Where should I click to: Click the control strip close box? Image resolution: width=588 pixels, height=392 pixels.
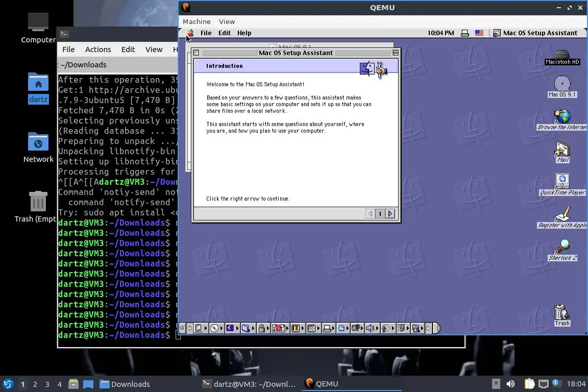[182, 328]
